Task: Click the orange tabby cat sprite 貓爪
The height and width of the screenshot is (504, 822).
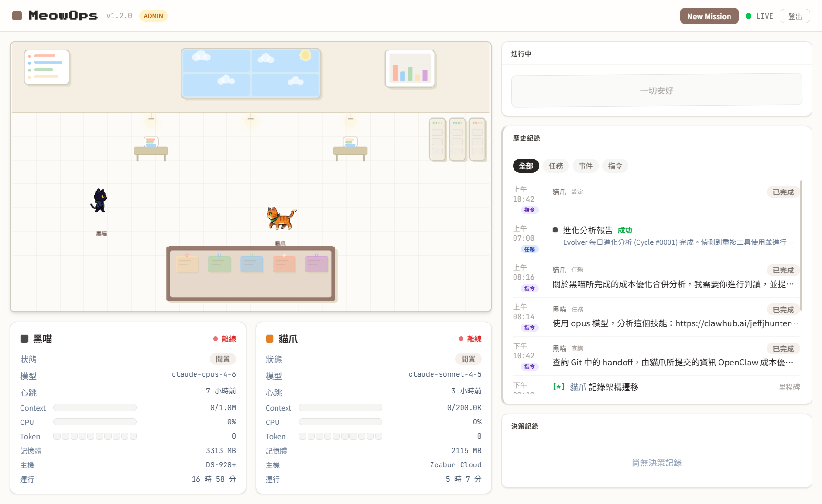Action: (280, 218)
